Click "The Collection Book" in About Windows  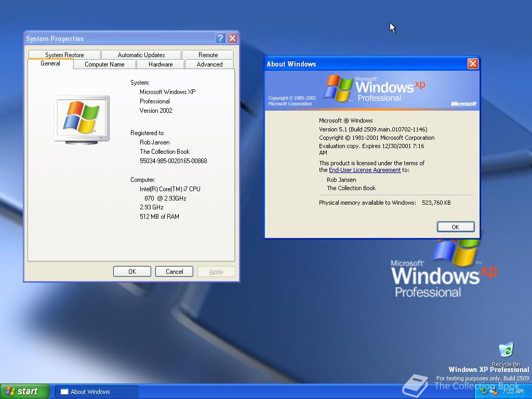(x=351, y=188)
